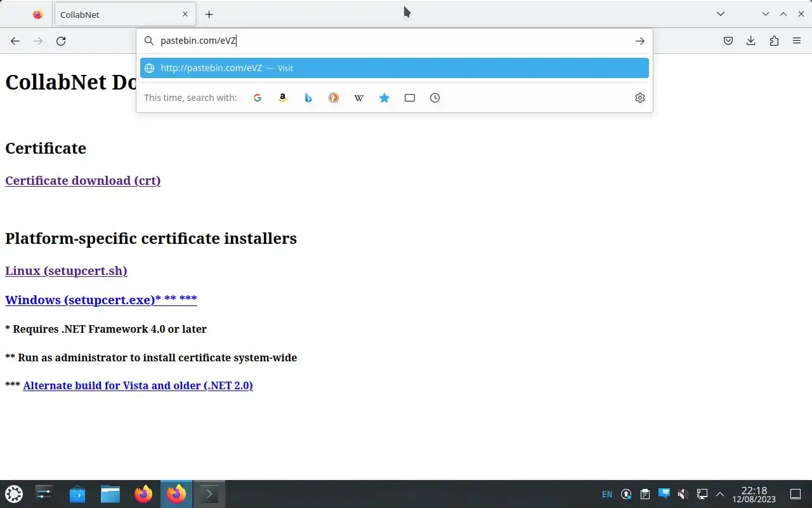
Task: Close the CollabNet tab
Action: (185, 14)
